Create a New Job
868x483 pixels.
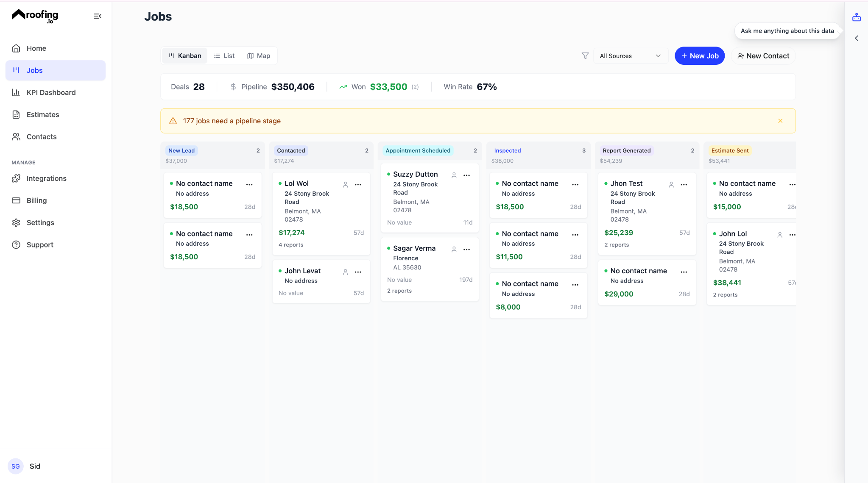pyautogui.click(x=699, y=56)
